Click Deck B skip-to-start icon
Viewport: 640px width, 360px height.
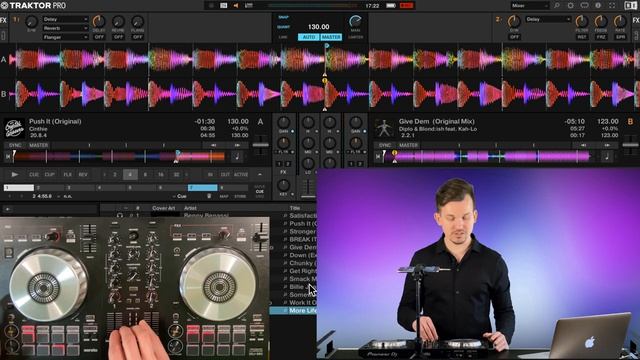(x=378, y=156)
